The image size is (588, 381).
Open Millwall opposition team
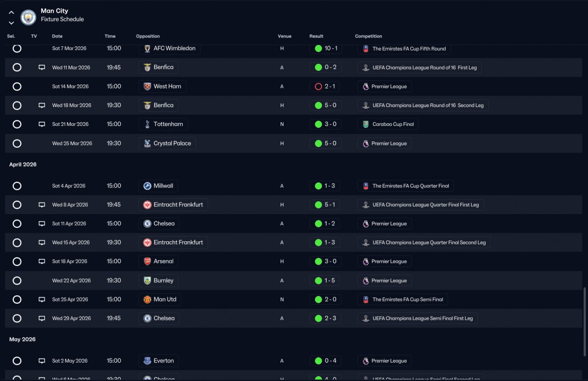[x=158, y=186]
